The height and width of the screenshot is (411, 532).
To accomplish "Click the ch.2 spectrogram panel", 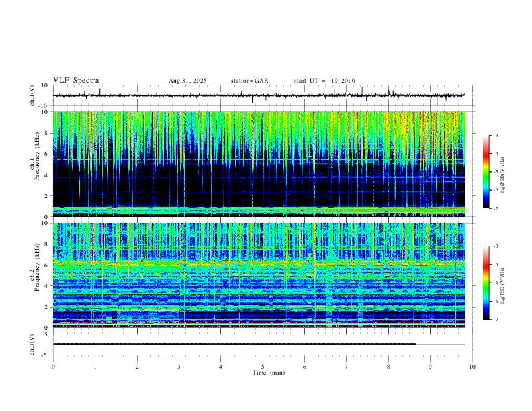I will pos(259,275).
